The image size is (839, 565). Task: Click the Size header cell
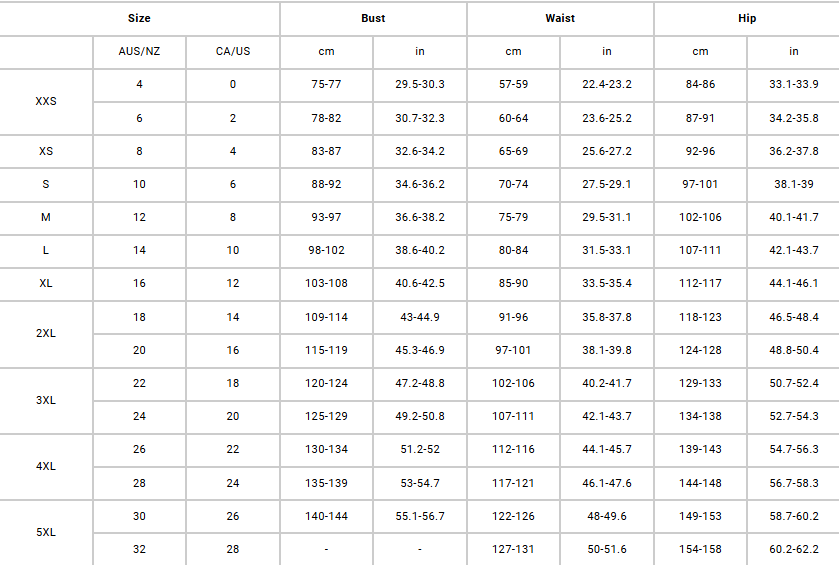tap(139, 18)
